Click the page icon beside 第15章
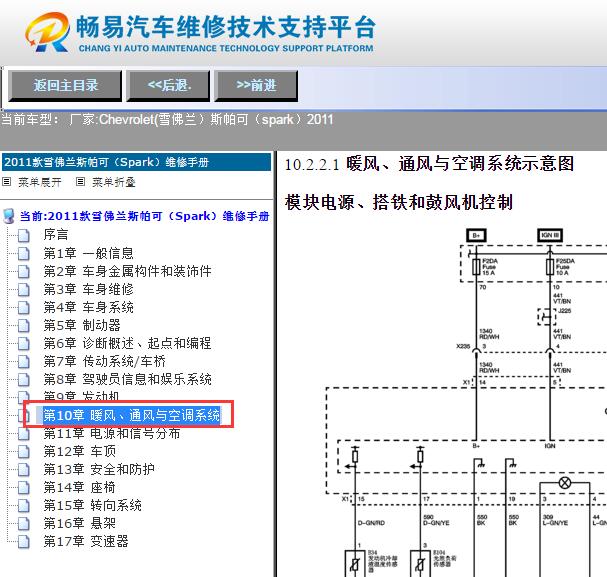Image resolution: width=607 pixels, height=577 pixels. tap(24, 505)
